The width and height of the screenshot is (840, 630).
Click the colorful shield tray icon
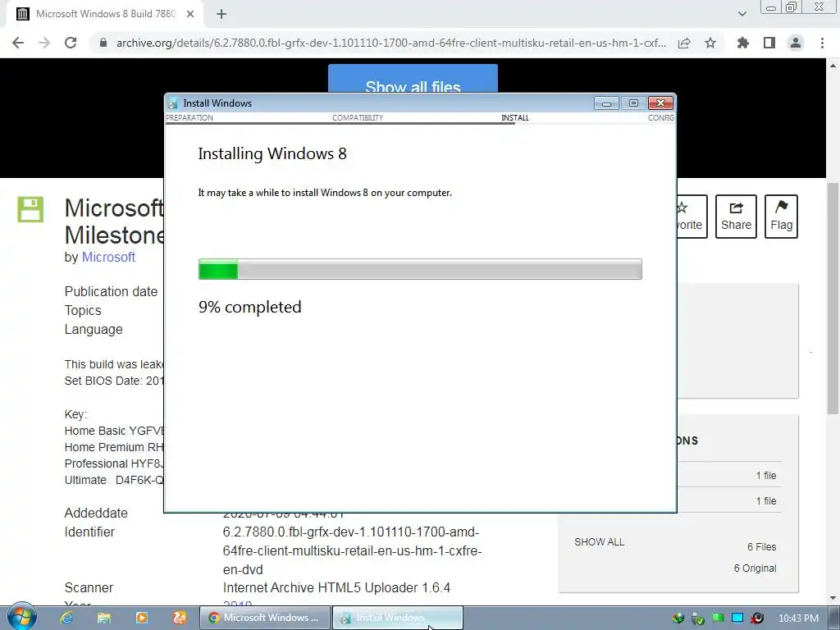[x=678, y=619]
